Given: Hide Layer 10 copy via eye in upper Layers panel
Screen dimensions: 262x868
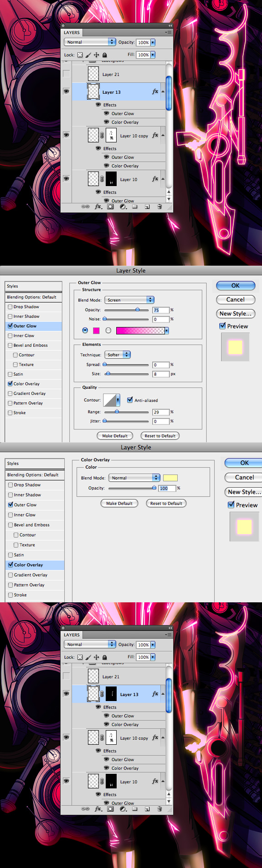Looking at the screenshot, I should point(66,135).
